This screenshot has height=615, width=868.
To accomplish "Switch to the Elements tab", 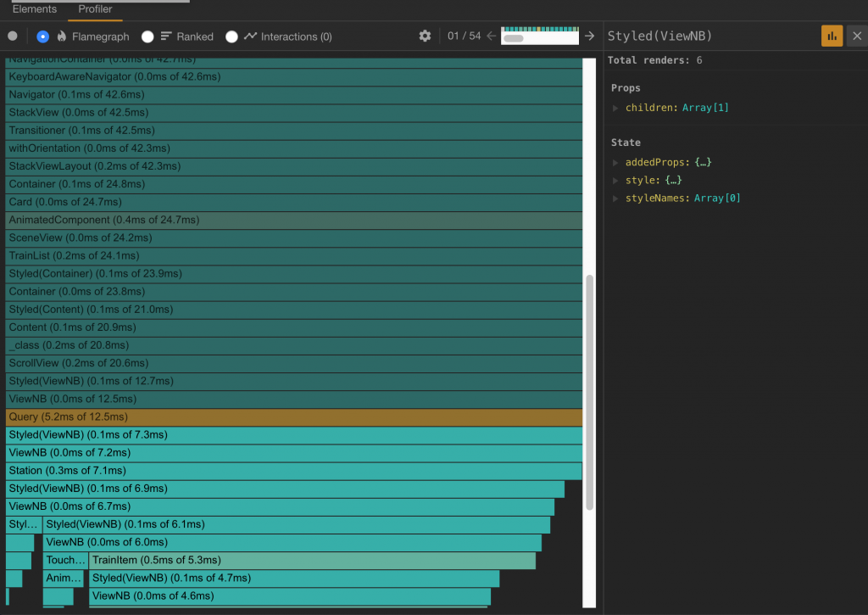I will 35,9.
